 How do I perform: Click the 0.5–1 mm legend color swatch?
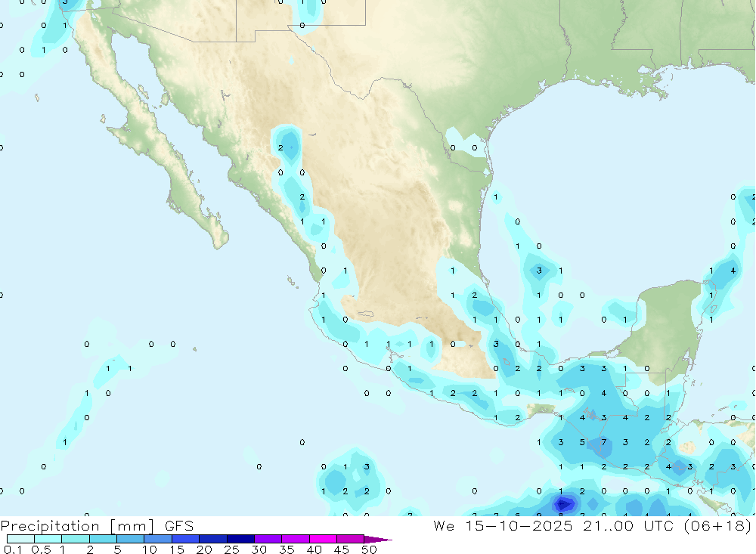(x=48, y=539)
